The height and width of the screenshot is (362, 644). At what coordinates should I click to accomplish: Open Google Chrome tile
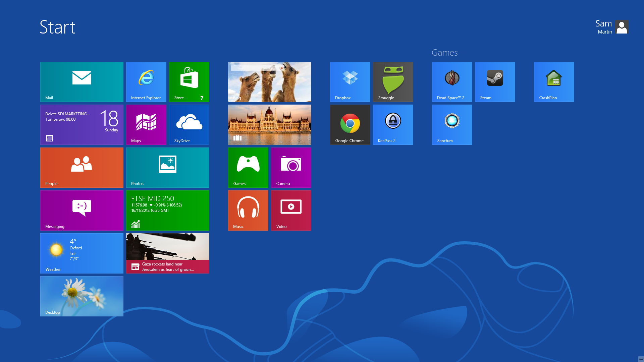point(350,124)
